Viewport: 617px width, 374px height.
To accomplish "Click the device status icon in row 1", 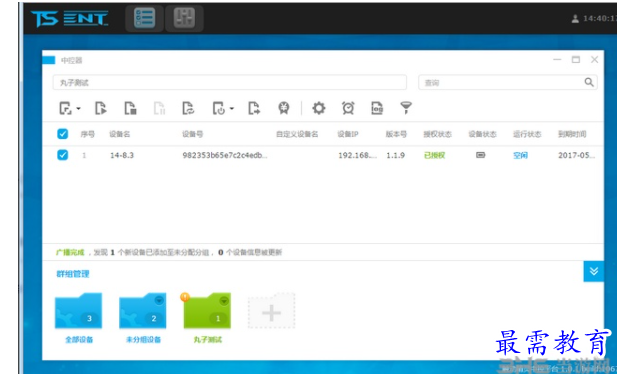I will 480,155.
